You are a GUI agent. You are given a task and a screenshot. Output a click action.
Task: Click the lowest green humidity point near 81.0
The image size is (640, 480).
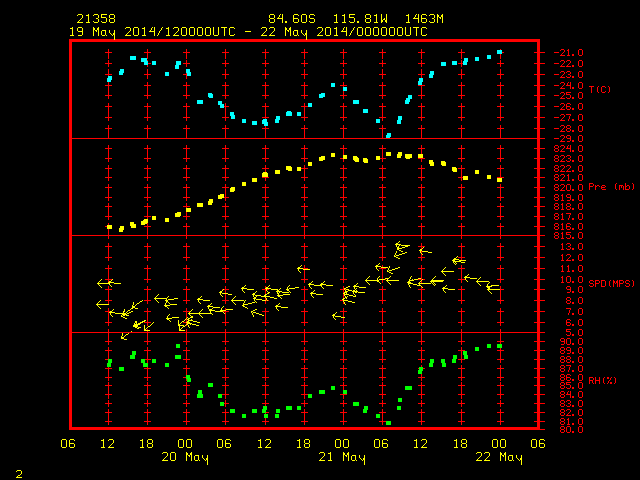[x=389, y=423]
